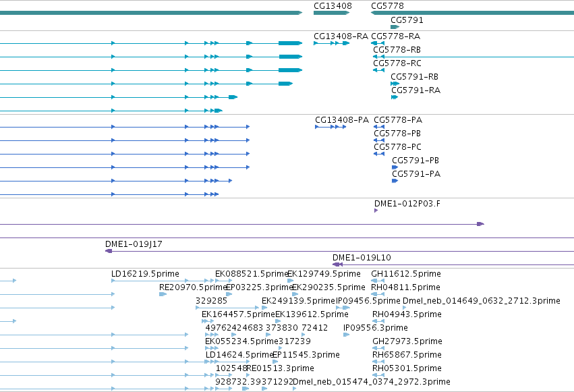
Task: Select transcript CG5778-RB
Action: coord(397,50)
